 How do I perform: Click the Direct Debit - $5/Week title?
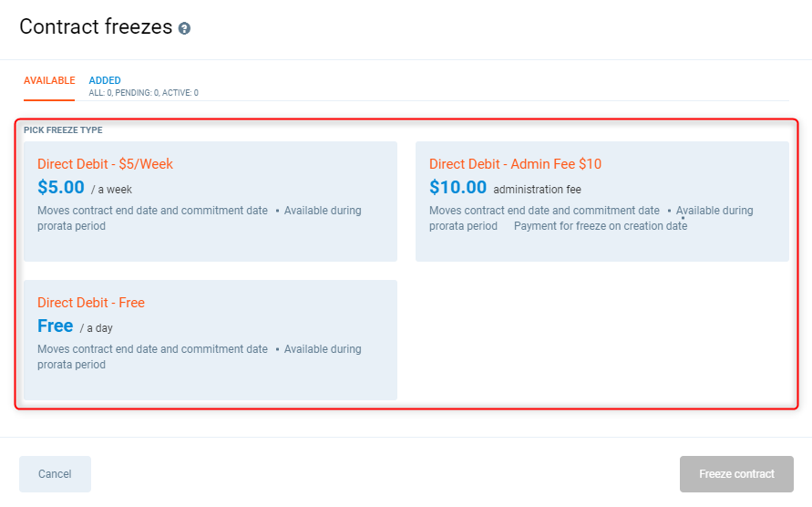105,164
